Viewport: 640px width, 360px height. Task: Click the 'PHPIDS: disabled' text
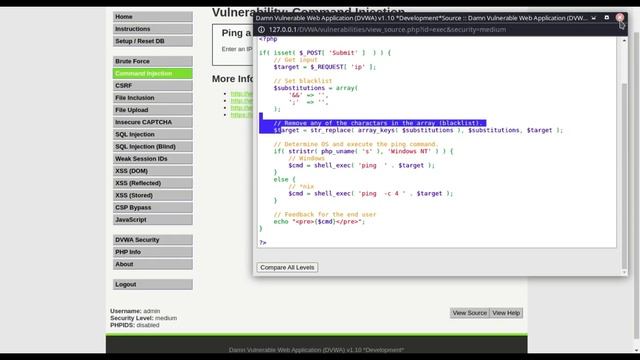coord(135,325)
